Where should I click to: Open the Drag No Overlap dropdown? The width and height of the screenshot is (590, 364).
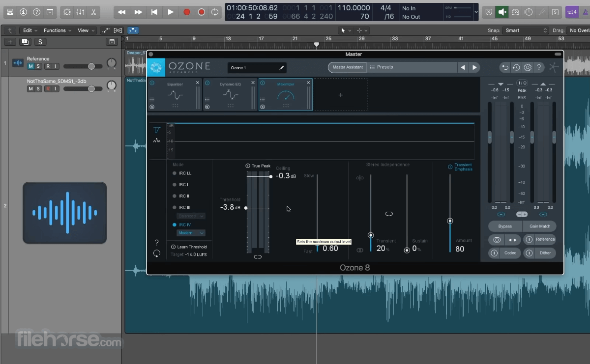point(578,30)
